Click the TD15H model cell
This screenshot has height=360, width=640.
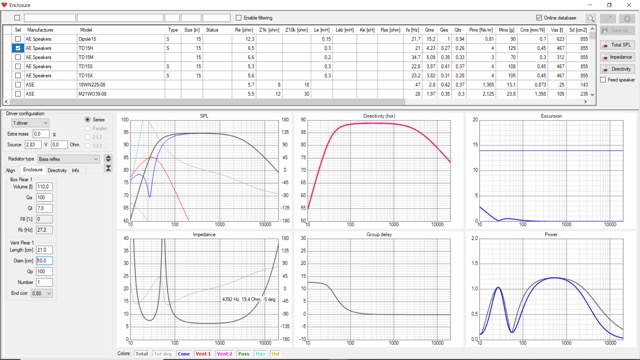pyautogui.click(x=121, y=48)
